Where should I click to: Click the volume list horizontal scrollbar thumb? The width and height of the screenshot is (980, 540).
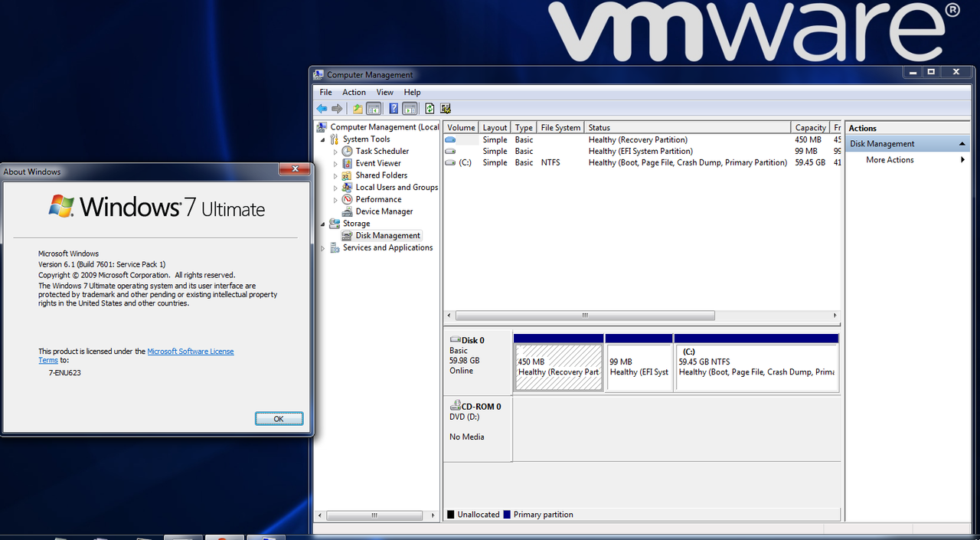pyautogui.click(x=585, y=315)
